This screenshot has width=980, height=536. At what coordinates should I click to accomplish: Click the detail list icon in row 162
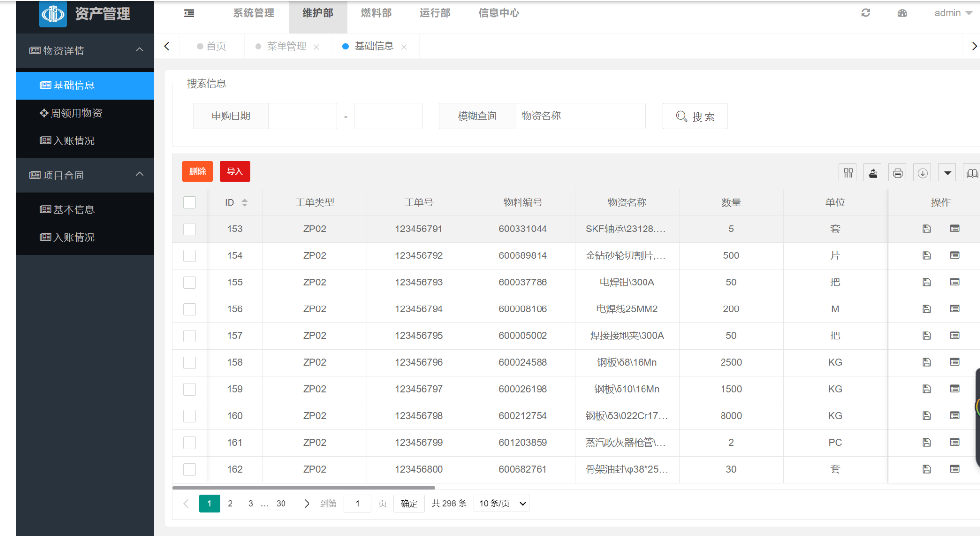[x=954, y=469]
